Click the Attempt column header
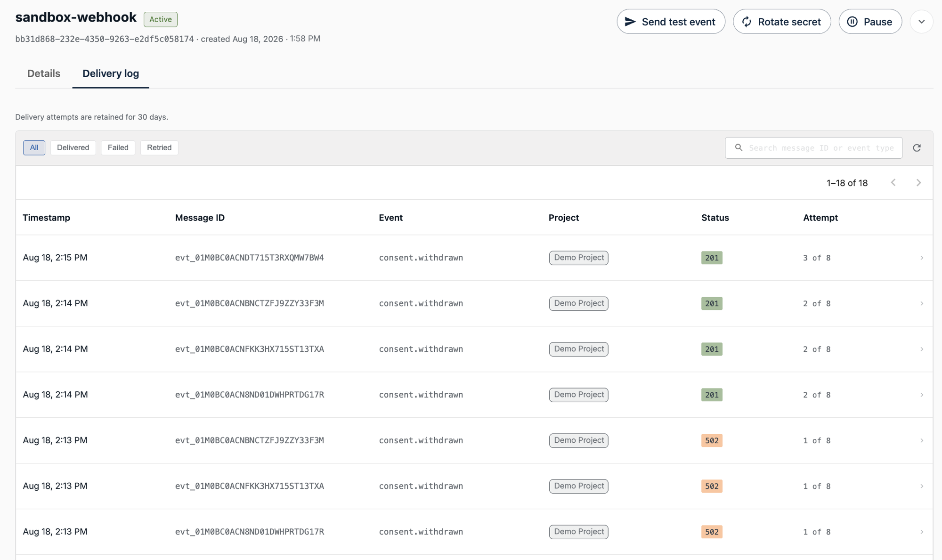 coord(820,218)
